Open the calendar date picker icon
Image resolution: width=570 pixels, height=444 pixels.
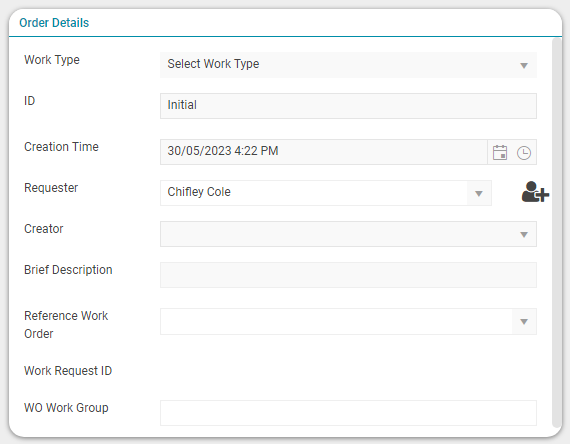click(x=500, y=152)
